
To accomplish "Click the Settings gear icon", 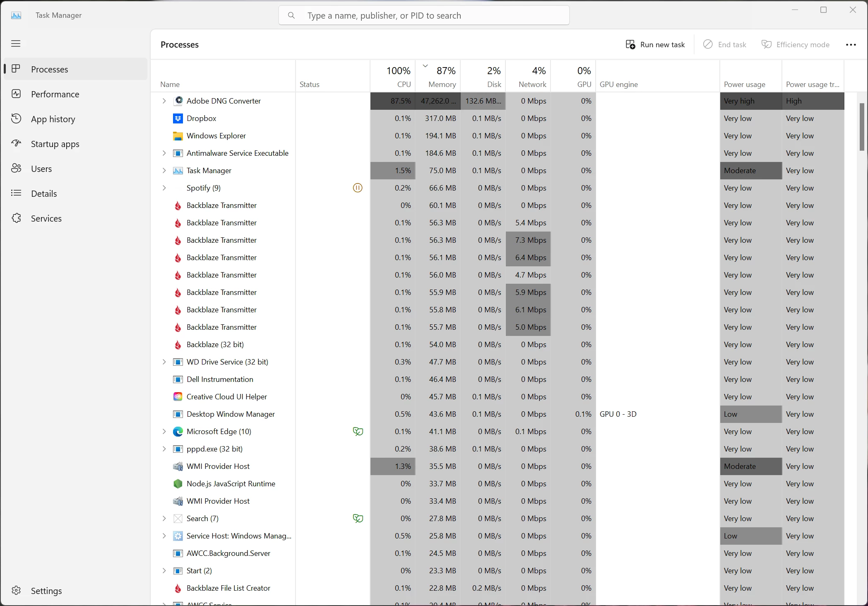I will [x=16, y=591].
